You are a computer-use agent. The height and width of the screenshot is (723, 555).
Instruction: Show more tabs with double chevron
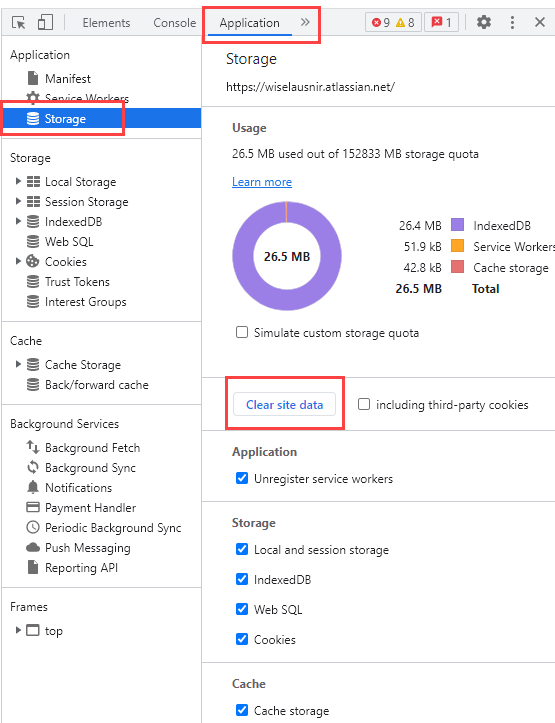click(305, 22)
